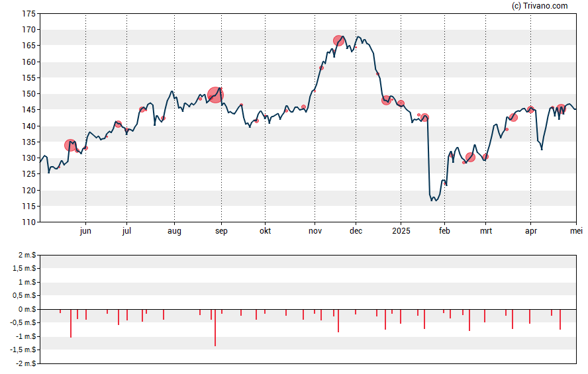Click the 115 price axis label

tap(29, 206)
